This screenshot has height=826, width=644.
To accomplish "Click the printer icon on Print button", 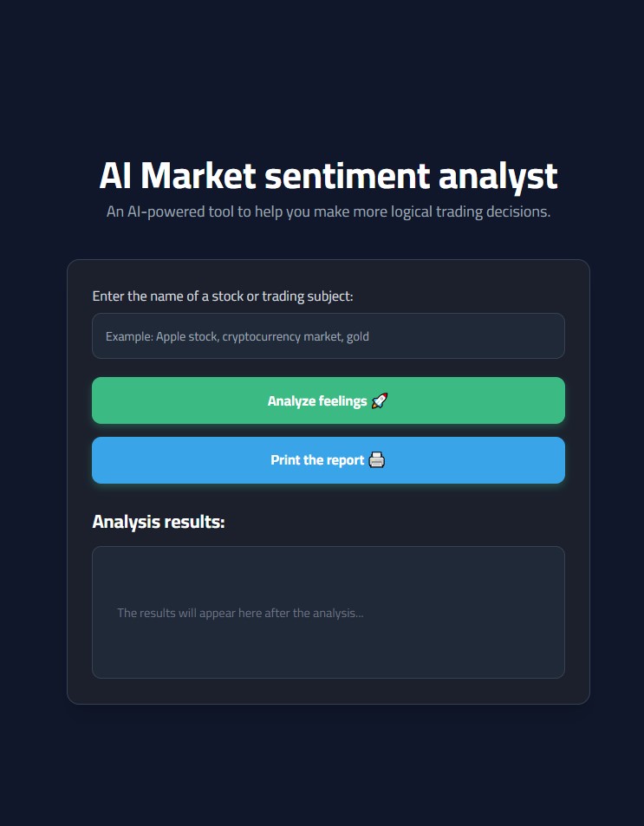I will (376, 460).
